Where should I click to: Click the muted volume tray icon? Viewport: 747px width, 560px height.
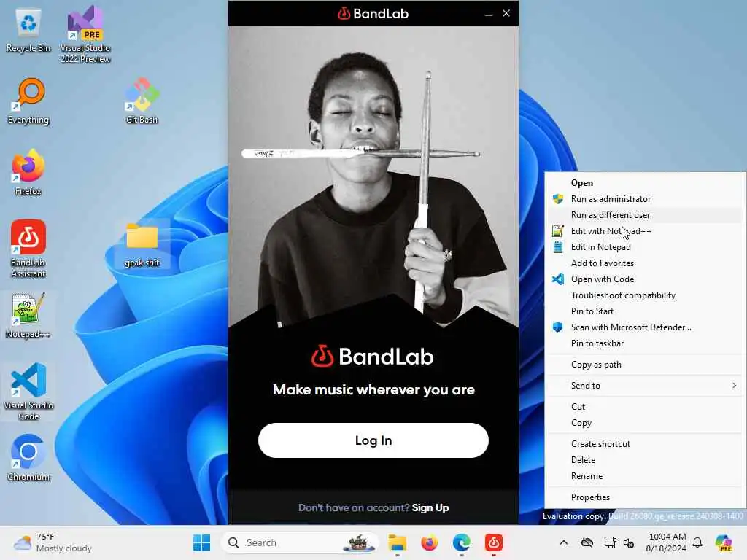coord(629,542)
